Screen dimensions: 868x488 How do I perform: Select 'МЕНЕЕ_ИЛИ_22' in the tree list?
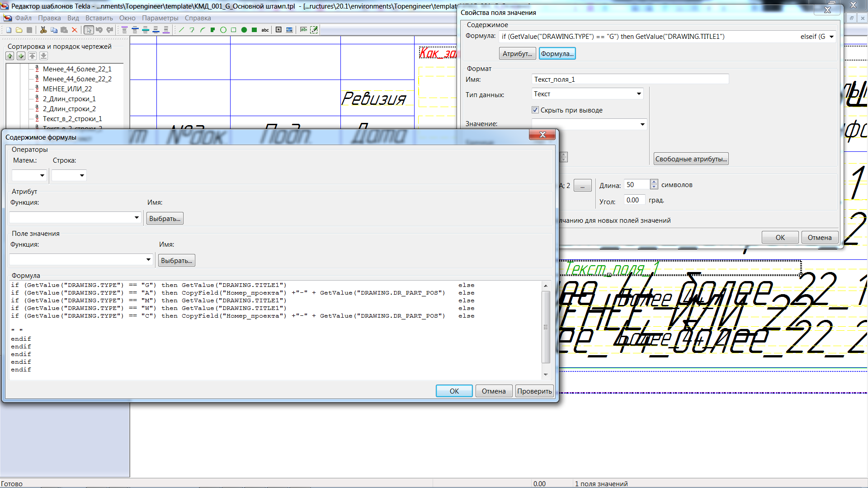tap(67, 89)
